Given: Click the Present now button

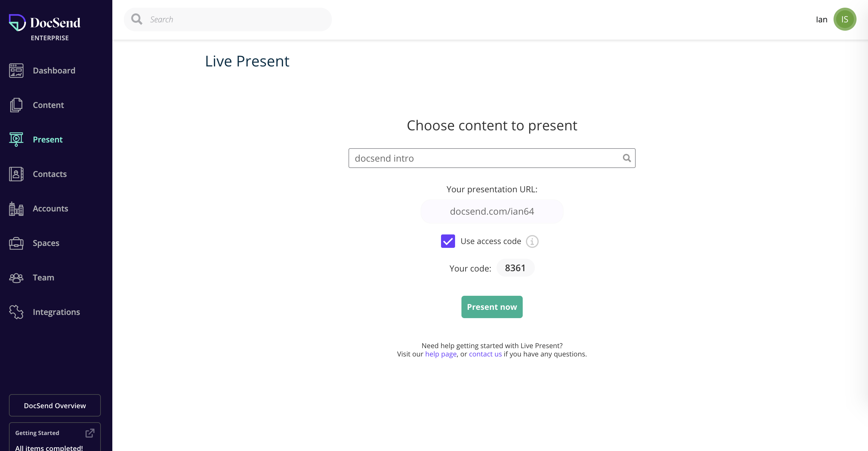Looking at the screenshot, I should click(492, 307).
